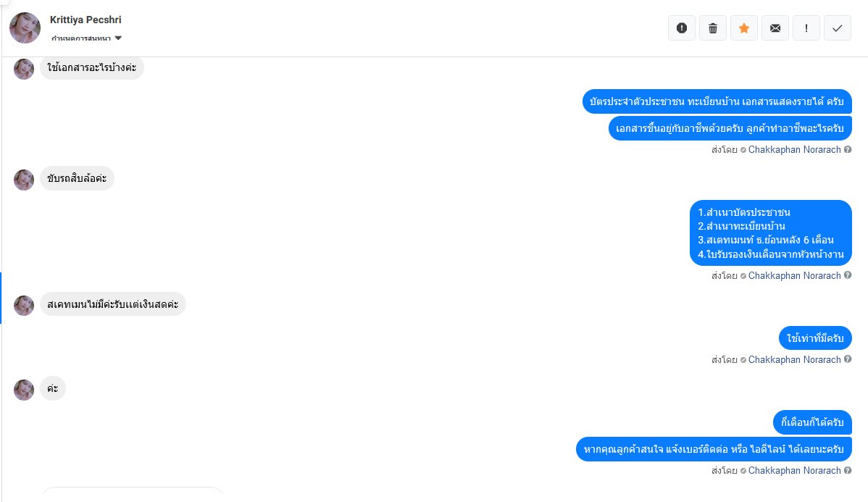Click customer avatar next to 'ค่ะ' message
The height and width of the screenshot is (502, 868).
pyautogui.click(x=24, y=390)
